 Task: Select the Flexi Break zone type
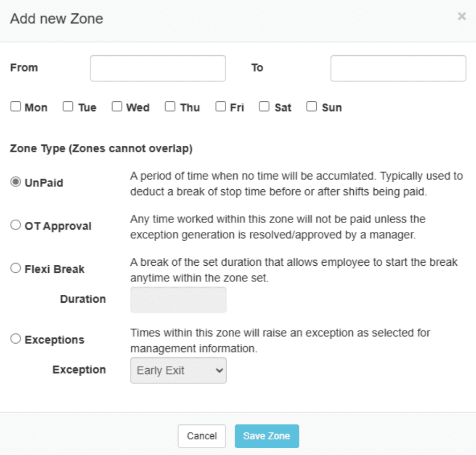[x=16, y=268]
